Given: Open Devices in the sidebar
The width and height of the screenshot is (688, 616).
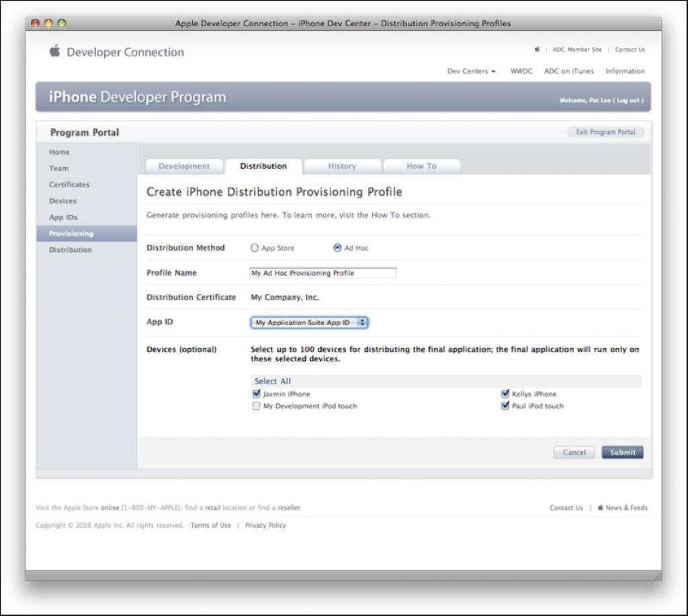Looking at the screenshot, I should click(x=62, y=200).
